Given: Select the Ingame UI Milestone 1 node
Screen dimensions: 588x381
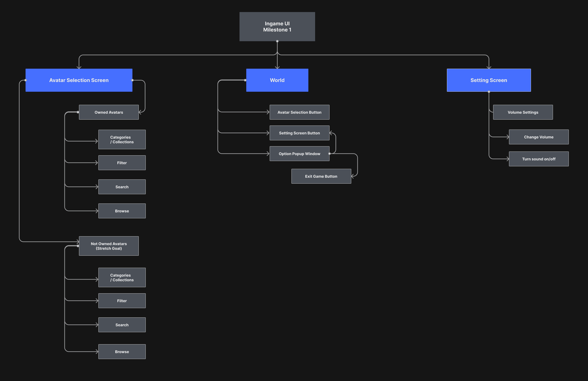Looking at the screenshot, I should [x=277, y=26].
